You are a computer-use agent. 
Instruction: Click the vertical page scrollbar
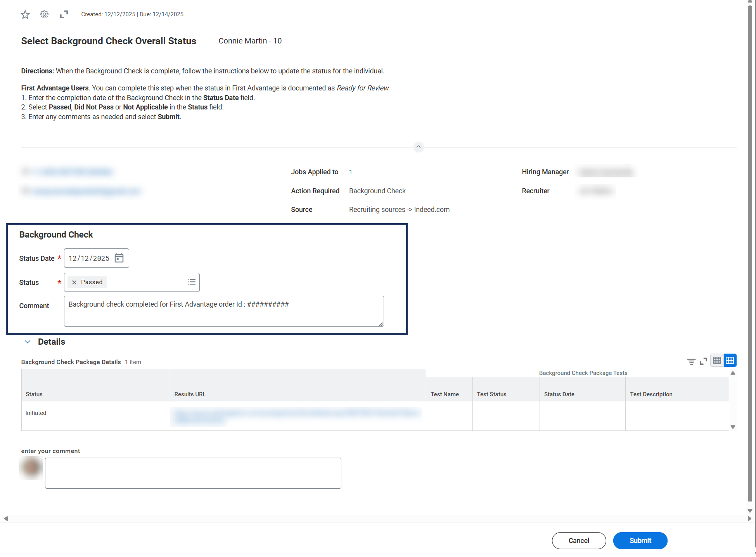(750, 252)
